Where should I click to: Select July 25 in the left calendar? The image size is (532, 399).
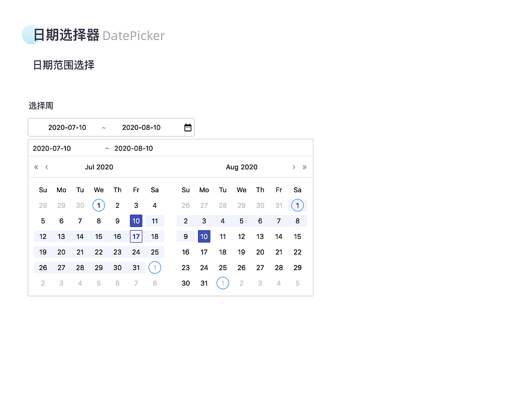[x=154, y=252]
